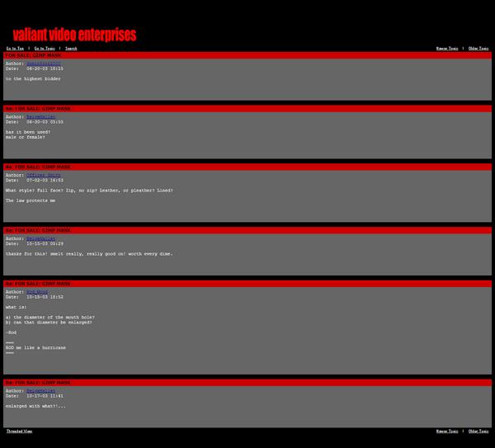Select 'ROD me like a hurricane' signature
495x448 pixels.
click(x=35, y=347)
